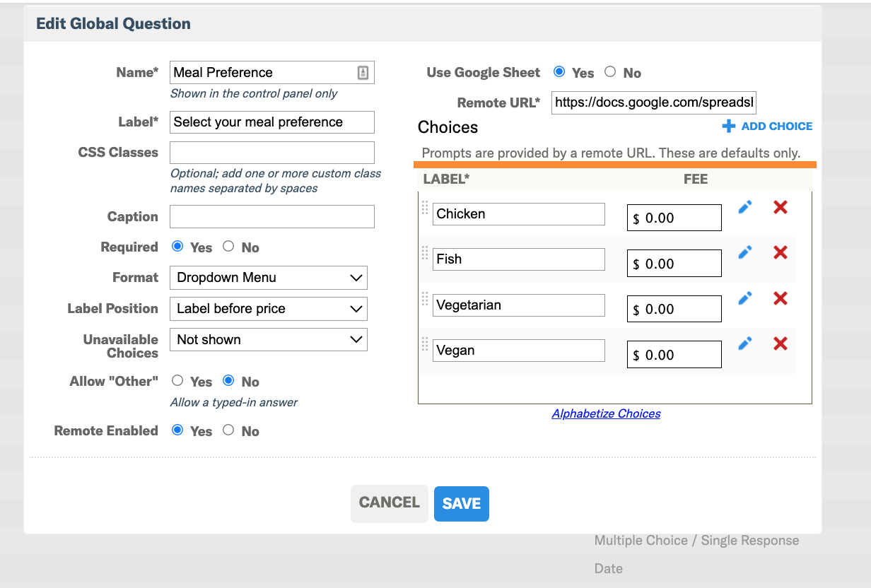Open the Format dropdown menu

tap(269, 278)
